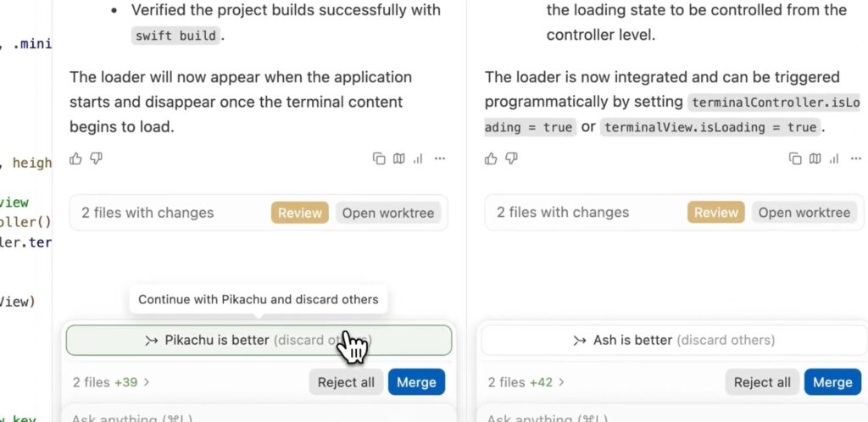Choose Pikachu is better, discard others
This screenshot has width=868, height=422.
(x=259, y=341)
